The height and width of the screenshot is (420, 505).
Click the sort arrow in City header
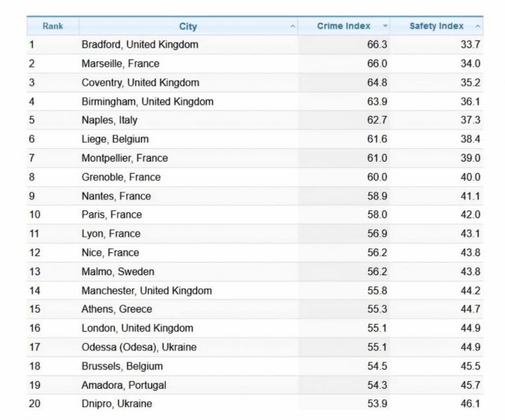(293, 27)
